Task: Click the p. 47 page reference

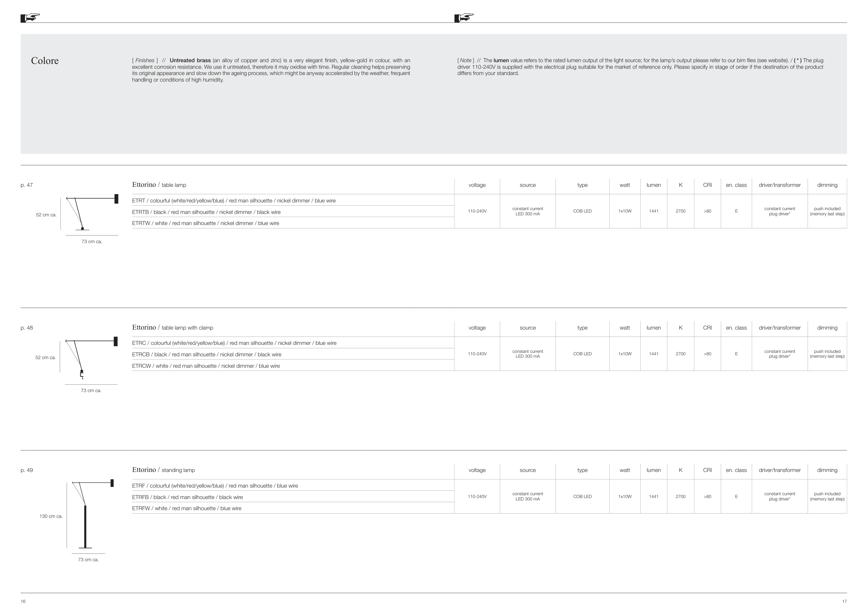Action: point(27,185)
